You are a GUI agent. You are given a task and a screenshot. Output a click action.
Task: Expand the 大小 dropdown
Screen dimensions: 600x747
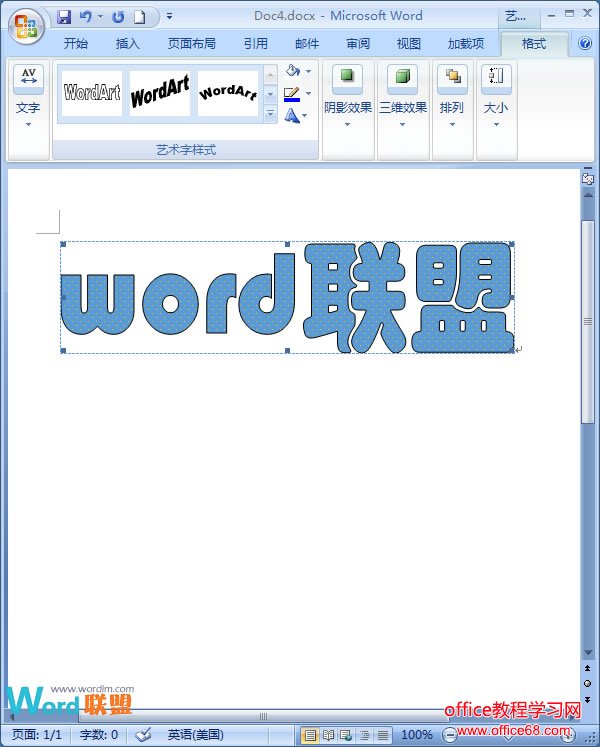(496, 125)
